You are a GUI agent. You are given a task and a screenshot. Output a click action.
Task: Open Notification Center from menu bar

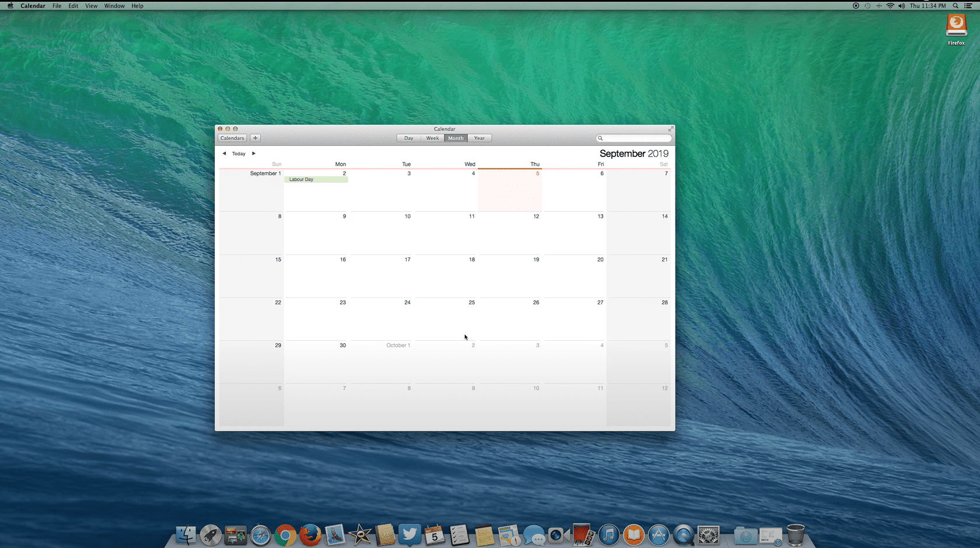click(968, 6)
